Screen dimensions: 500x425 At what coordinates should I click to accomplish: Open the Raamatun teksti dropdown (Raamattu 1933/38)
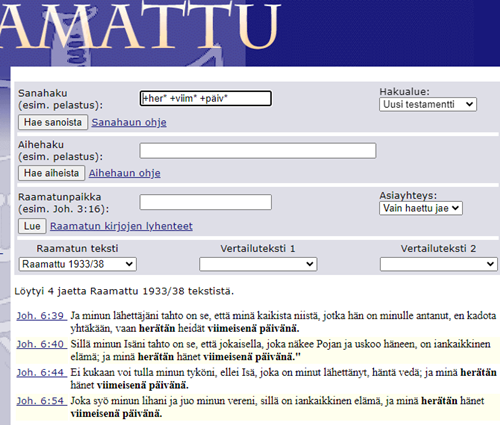[77, 264]
